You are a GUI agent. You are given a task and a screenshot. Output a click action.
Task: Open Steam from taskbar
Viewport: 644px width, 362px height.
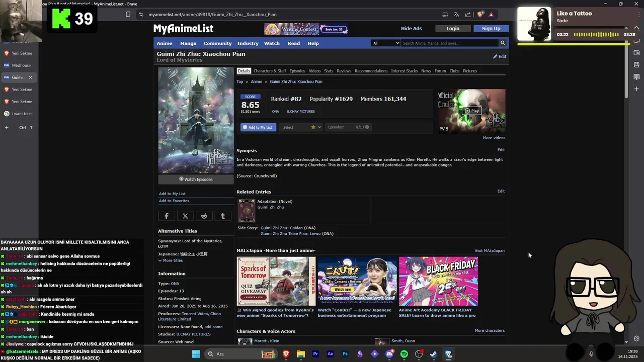(x=433, y=354)
